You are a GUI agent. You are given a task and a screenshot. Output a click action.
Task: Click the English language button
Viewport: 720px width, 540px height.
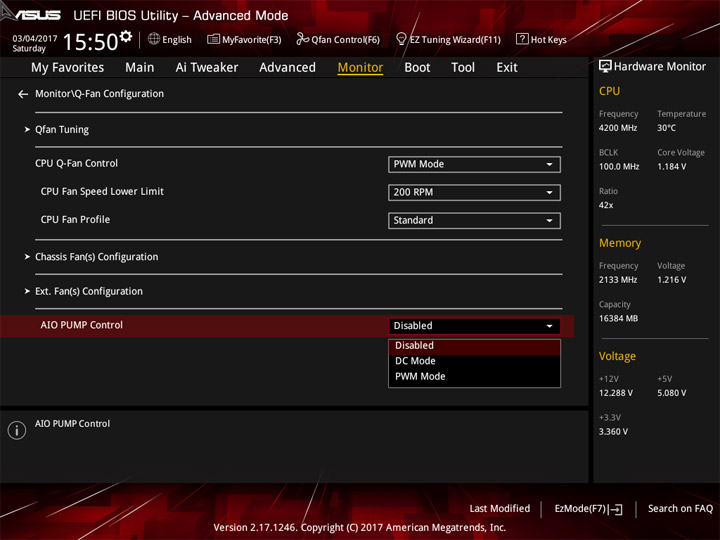[170, 39]
